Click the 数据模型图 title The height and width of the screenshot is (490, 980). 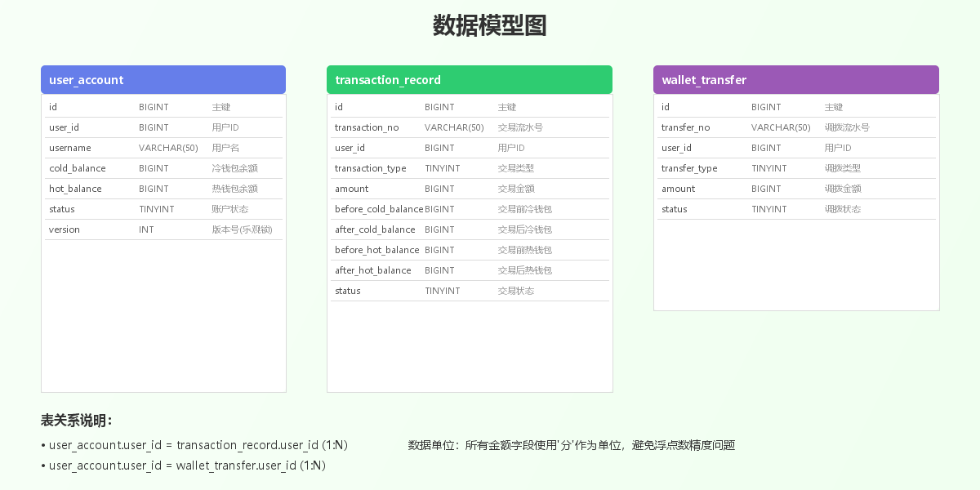coord(490,25)
